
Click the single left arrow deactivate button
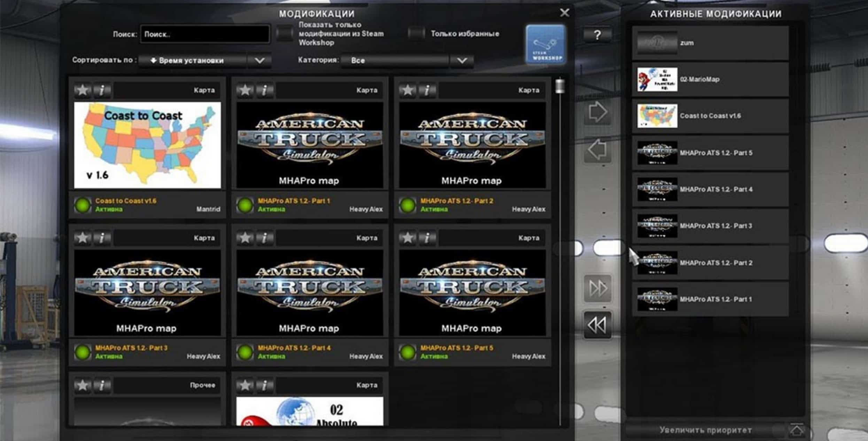click(597, 150)
